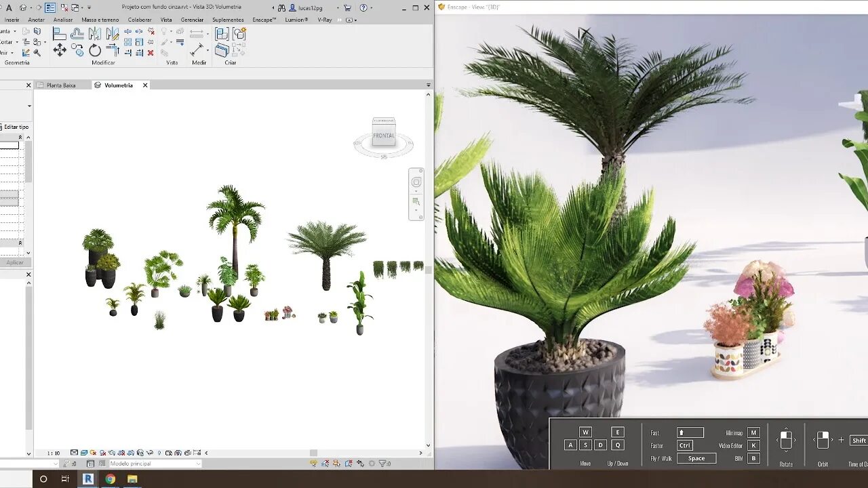Viewport: 868px width, 488px height.
Task: Open the Massa e terreno ribbon tab
Action: coord(100,20)
